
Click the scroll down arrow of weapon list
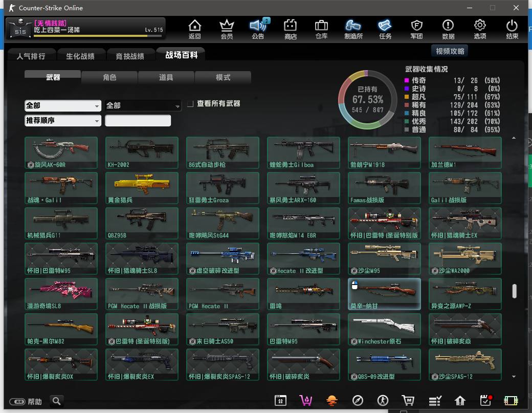pos(514,376)
